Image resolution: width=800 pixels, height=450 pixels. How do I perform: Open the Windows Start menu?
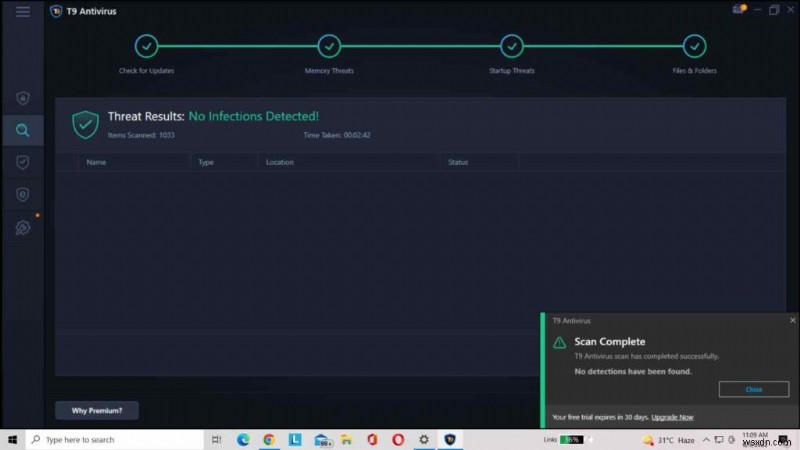pos(12,439)
